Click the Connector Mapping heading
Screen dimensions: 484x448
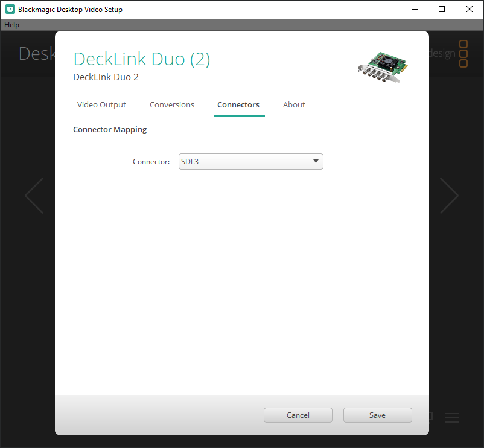110,130
